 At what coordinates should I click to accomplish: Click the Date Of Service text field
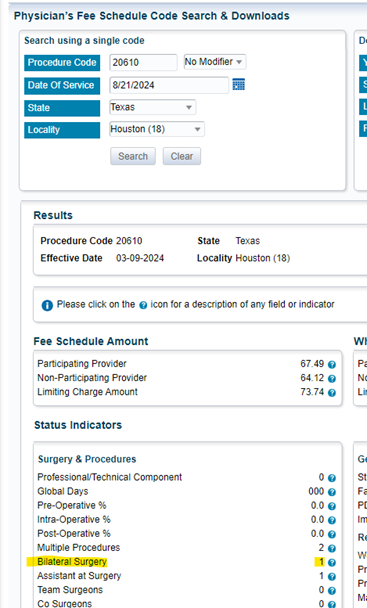(x=169, y=85)
